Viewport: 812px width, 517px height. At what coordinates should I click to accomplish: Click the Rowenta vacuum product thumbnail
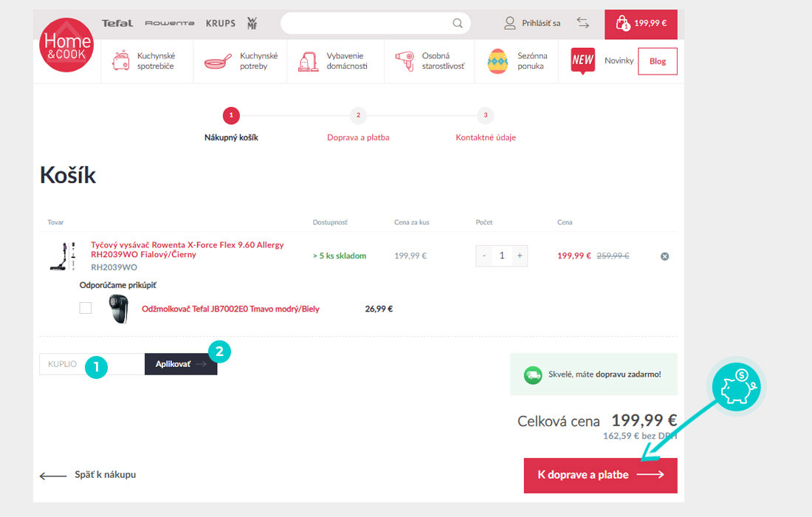(63, 256)
